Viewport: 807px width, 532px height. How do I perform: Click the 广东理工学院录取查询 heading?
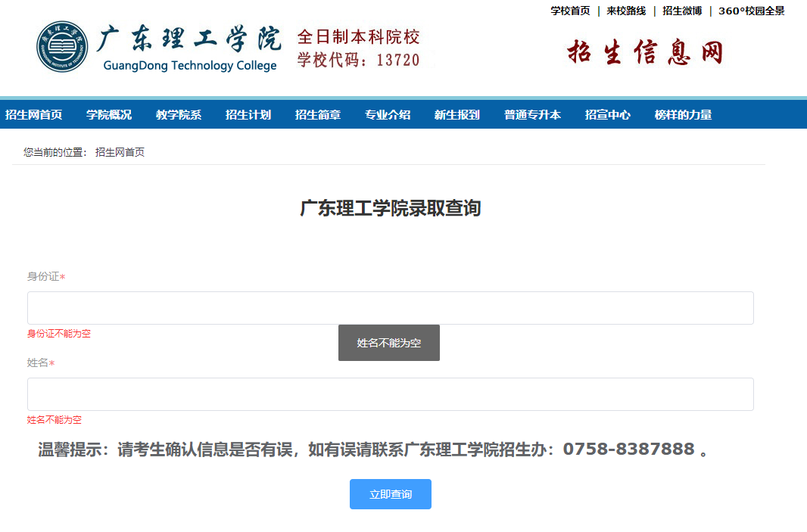coord(391,208)
